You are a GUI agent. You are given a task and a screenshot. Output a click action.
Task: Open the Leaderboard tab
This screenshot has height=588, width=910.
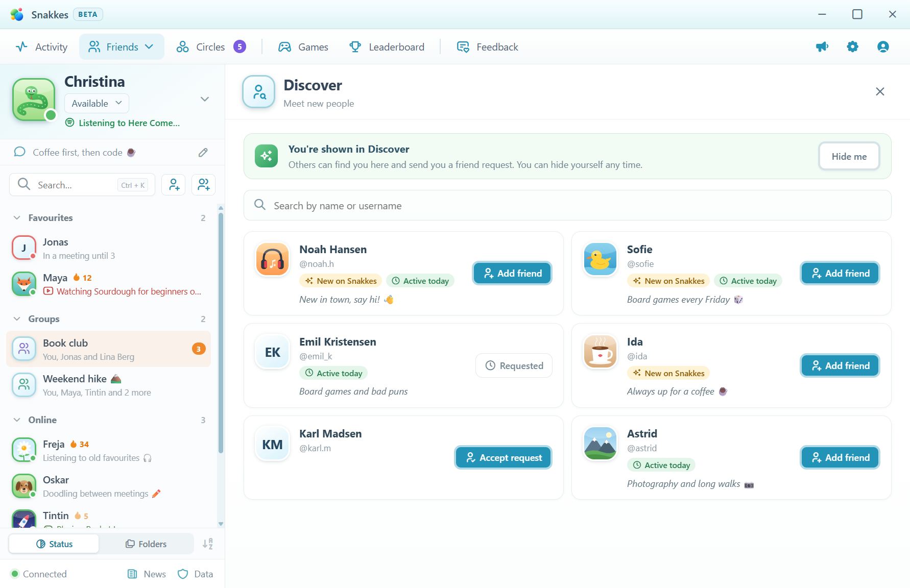[x=387, y=47]
